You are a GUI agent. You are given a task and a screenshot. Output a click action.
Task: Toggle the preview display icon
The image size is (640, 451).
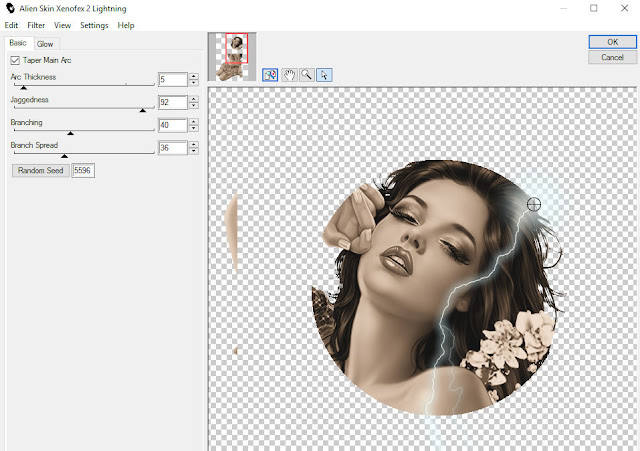coord(270,75)
